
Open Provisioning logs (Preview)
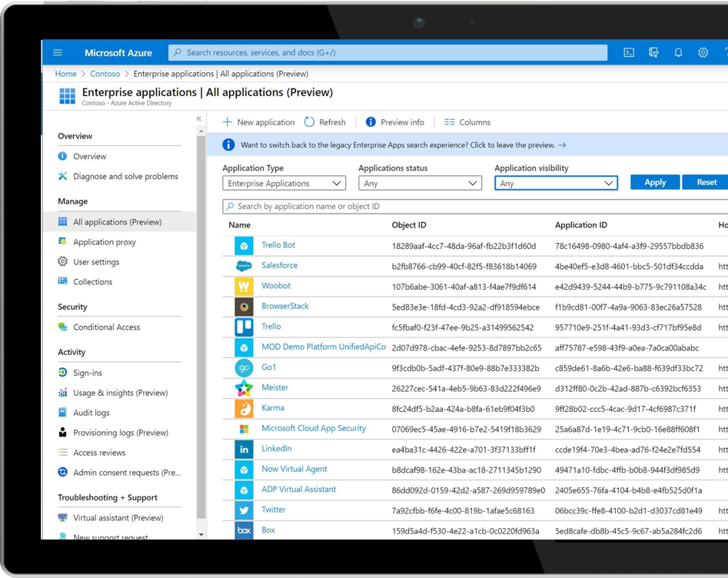coord(121,433)
